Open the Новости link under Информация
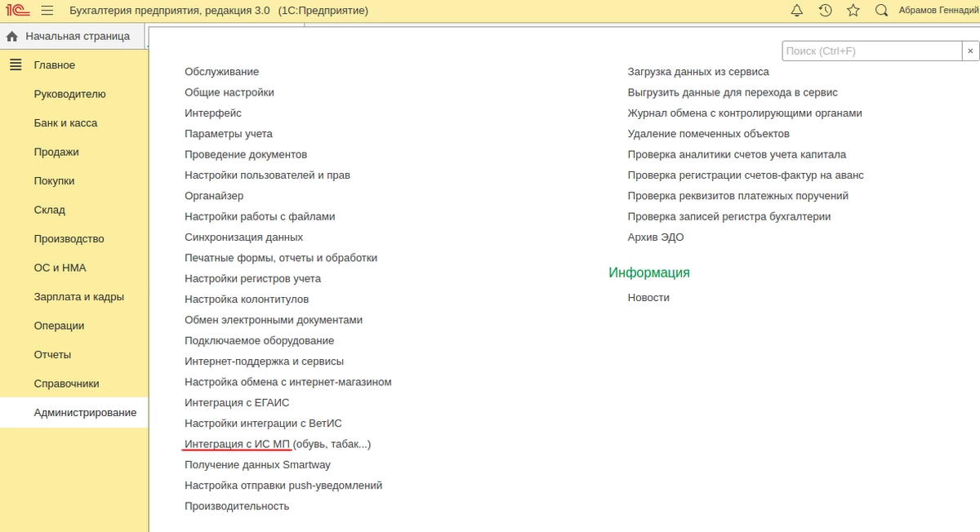Image resolution: width=980 pixels, height=532 pixels. [648, 298]
